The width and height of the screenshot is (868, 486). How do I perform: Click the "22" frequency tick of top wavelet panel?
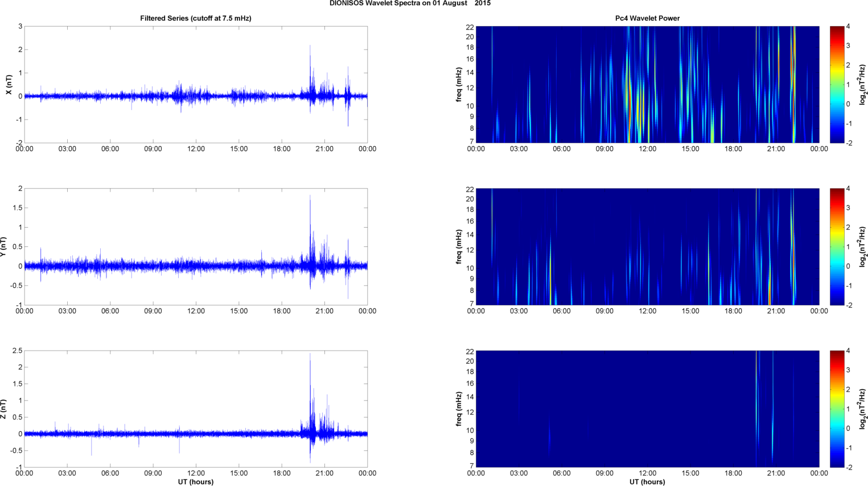click(470, 27)
